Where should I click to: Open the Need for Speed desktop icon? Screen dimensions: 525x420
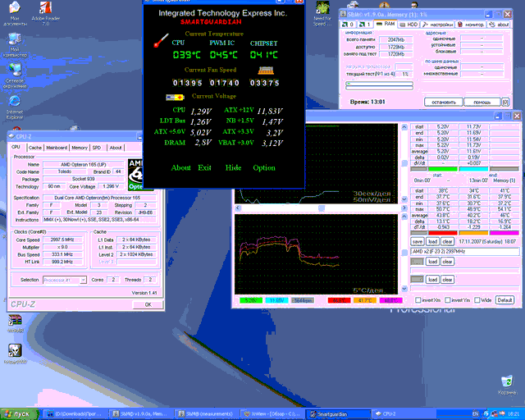point(322,13)
